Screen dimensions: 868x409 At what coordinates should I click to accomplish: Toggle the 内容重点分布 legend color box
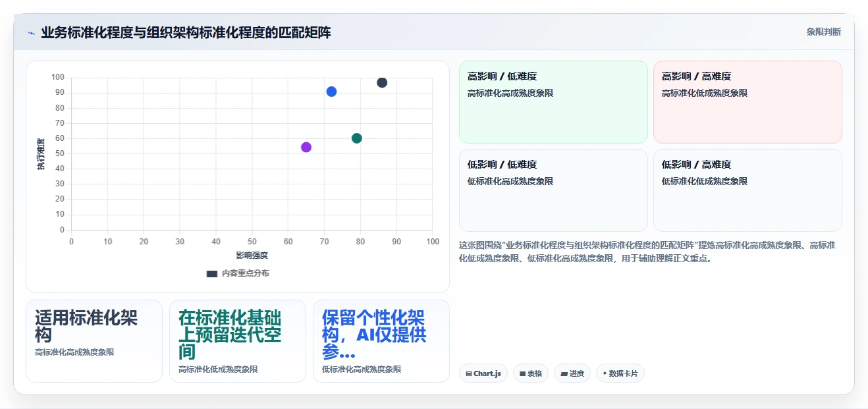pos(212,273)
